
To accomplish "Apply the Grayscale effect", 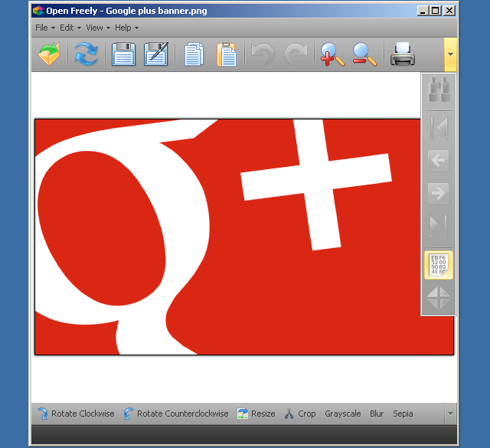I will 343,414.
